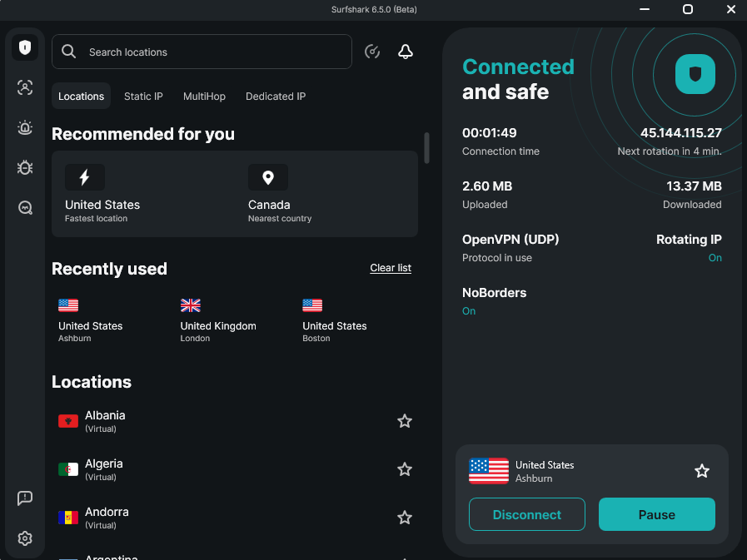747x560 pixels.
Task: Click the map pin Nearest country icon
Action: 268,177
